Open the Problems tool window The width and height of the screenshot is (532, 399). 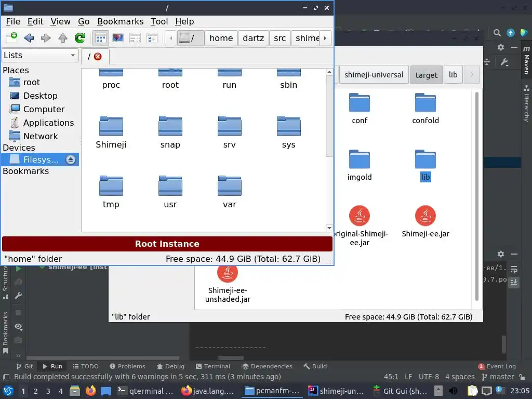(x=128, y=366)
